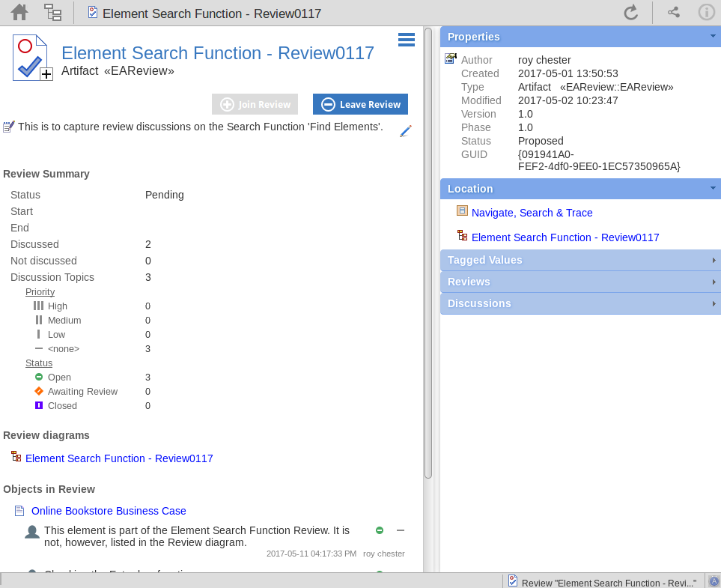
Task: Open the browser tree hierarchy icon
Action: (52, 12)
